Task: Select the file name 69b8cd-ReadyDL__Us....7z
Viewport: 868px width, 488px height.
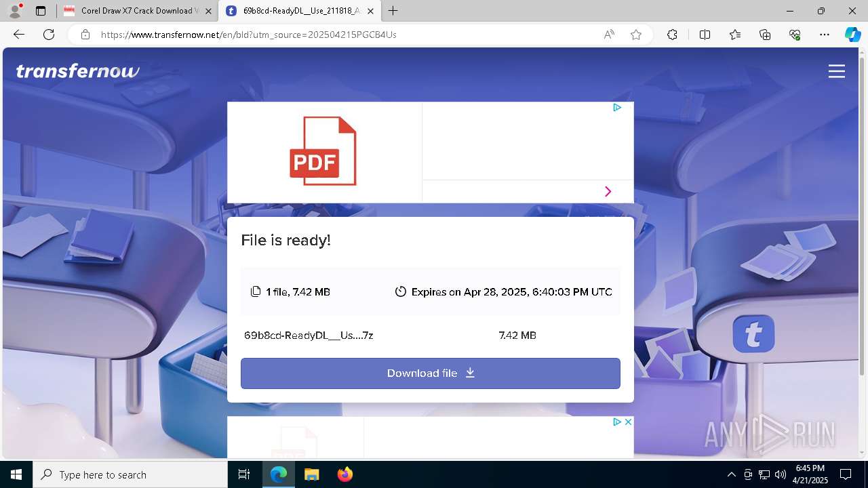Action: (309, 335)
